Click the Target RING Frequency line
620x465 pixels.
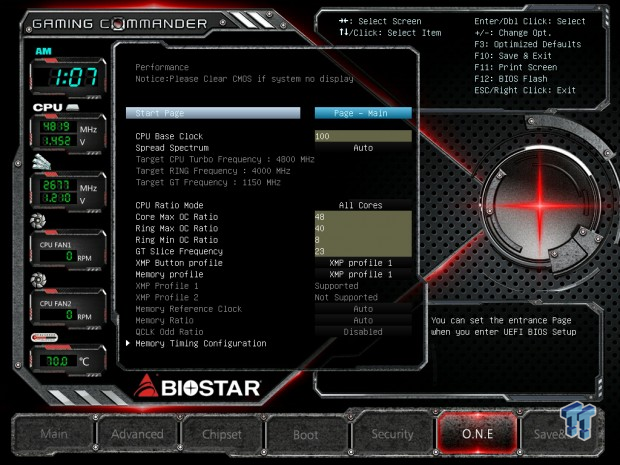(213, 171)
